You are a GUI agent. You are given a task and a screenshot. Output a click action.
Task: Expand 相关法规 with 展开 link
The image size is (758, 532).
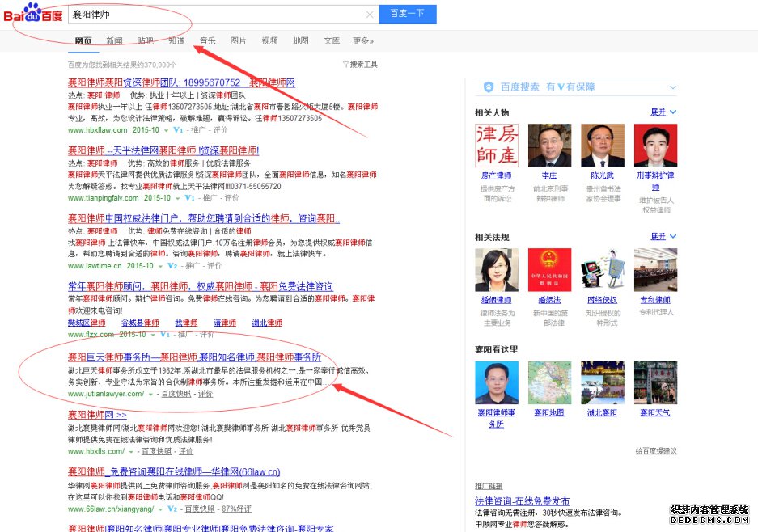tap(663, 236)
